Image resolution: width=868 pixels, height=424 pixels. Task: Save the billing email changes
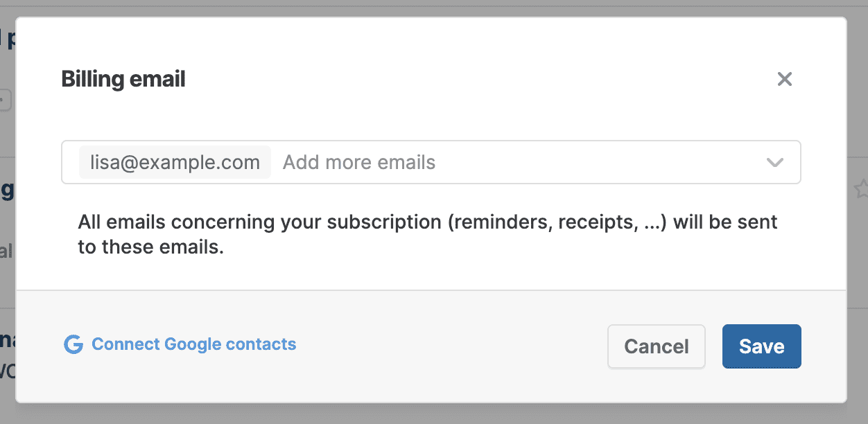pos(761,346)
